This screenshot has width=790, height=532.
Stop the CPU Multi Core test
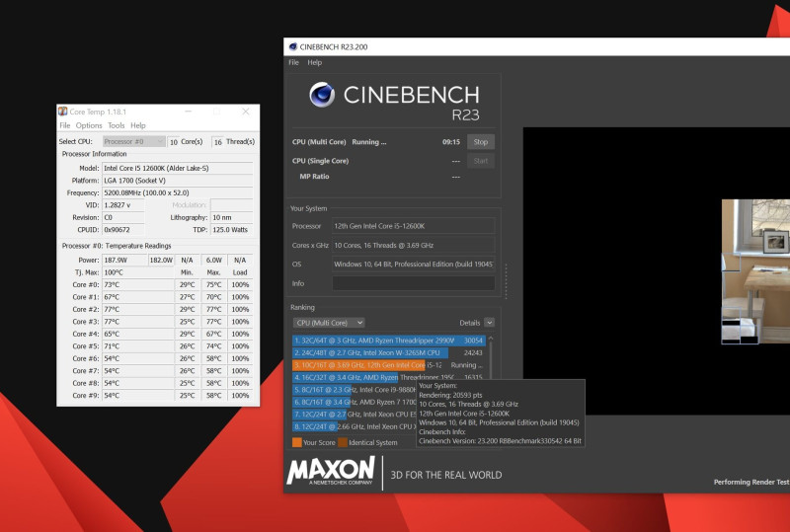coord(481,142)
